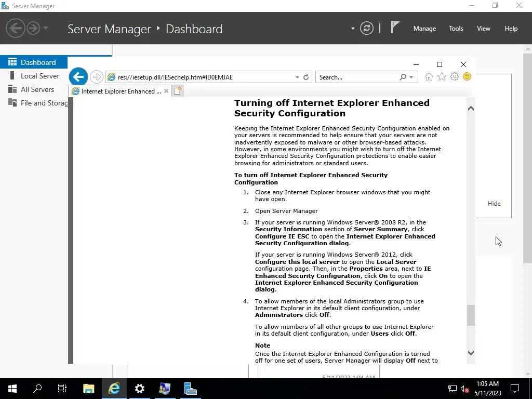Open Server Manager navigation history dropdown

click(46, 28)
